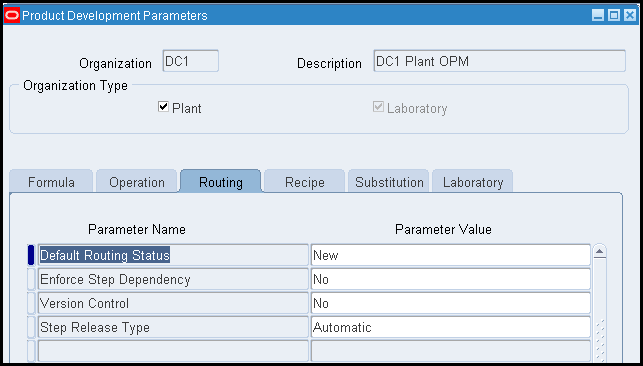Select the record indicator beside Default Routing Status

[31, 255]
